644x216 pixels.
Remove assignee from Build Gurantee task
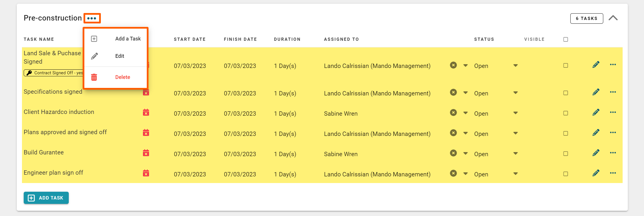(453, 153)
